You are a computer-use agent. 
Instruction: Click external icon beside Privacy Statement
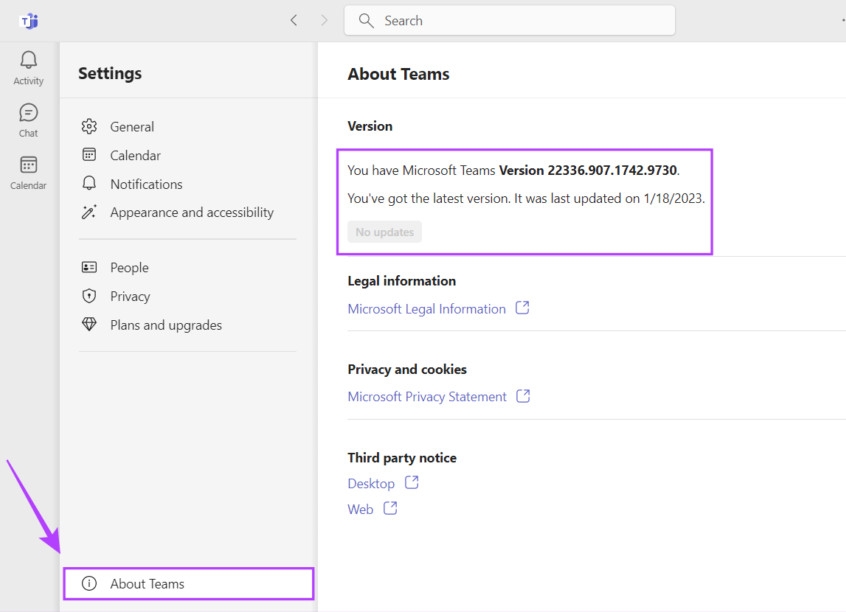click(x=523, y=396)
